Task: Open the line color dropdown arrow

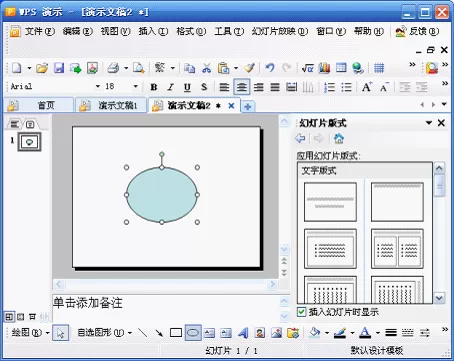Action: pyautogui.click(x=352, y=333)
